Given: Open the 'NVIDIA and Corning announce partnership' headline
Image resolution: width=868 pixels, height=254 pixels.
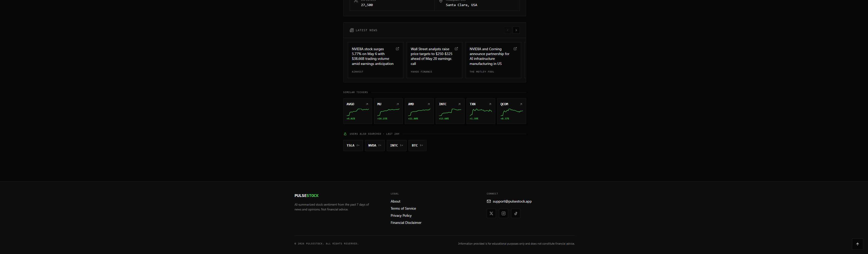Looking at the screenshot, I should pos(489,56).
